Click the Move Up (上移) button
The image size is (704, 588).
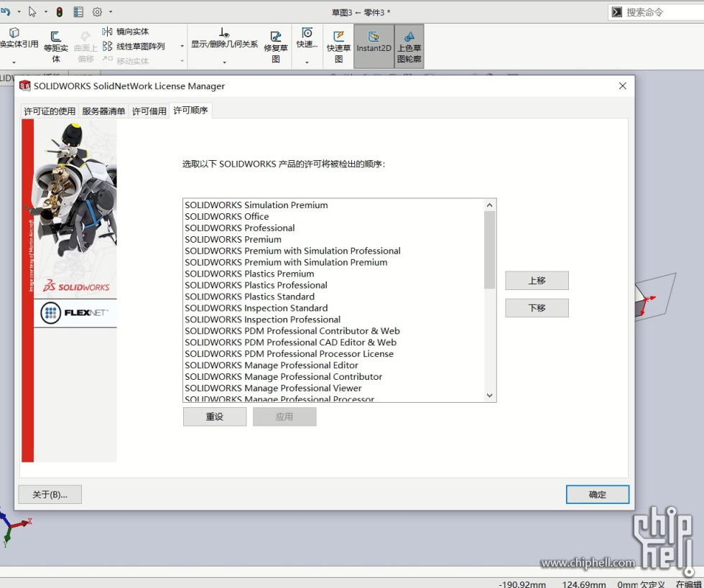tap(537, 281)
